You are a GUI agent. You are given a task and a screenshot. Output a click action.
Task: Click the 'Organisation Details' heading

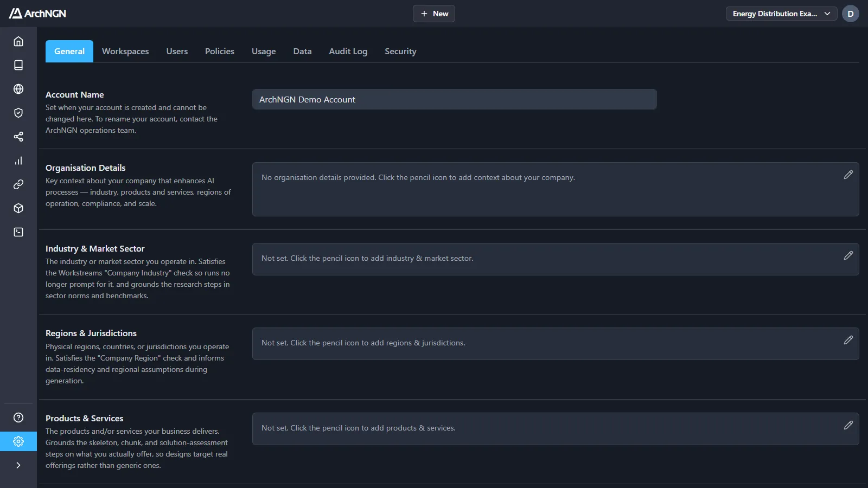[x=86, y=168]
